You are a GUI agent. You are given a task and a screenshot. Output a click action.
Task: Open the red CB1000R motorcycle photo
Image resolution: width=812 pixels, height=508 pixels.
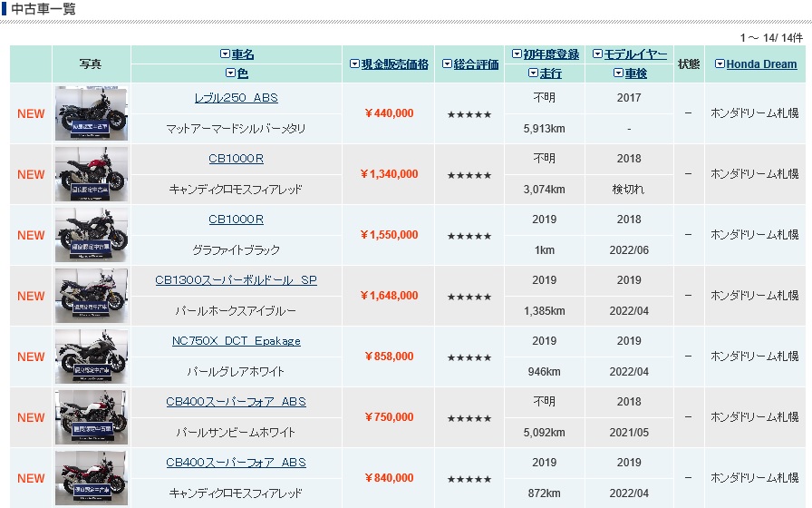pos(92,174)
